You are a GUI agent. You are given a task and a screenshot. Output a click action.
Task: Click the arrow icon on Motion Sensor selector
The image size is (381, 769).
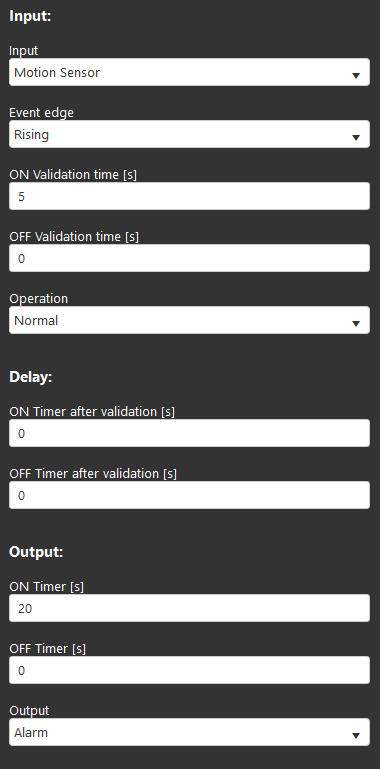356,76
